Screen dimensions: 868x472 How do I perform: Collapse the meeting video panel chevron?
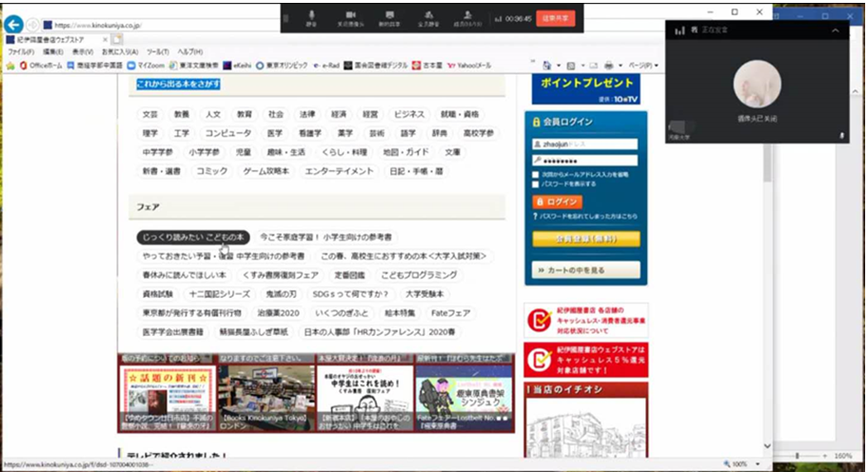click(x=835, y=30)
